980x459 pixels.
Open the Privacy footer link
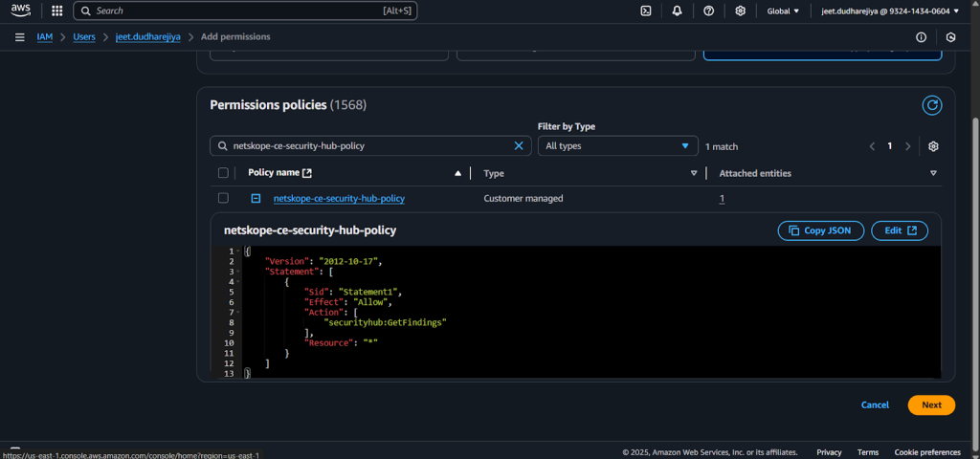829,452
